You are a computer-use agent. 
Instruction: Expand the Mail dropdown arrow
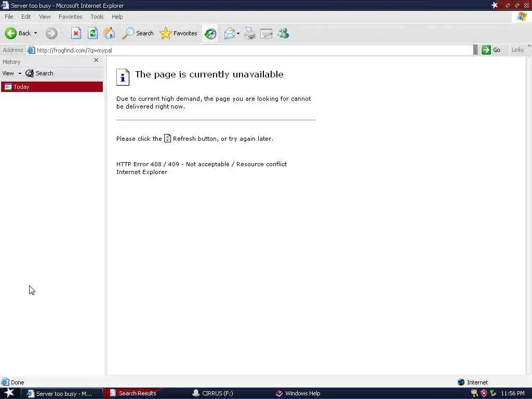coord(238,33)
